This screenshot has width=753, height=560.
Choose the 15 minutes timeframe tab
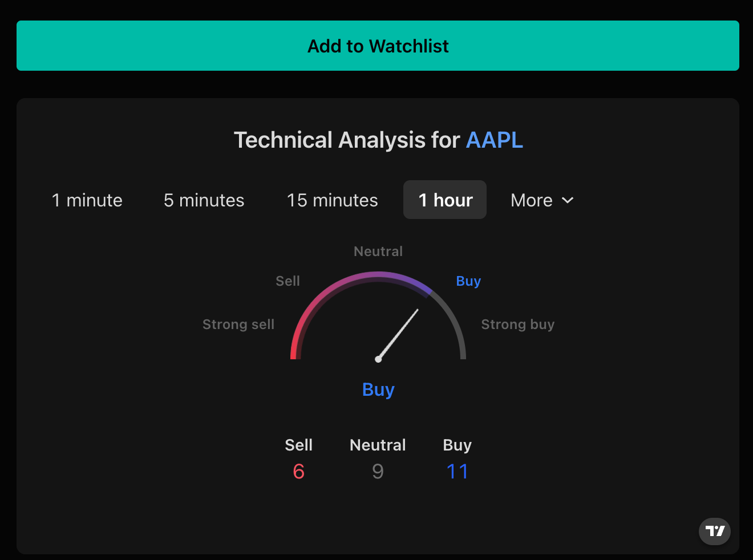pyautogui.click(x=332, y=200)
